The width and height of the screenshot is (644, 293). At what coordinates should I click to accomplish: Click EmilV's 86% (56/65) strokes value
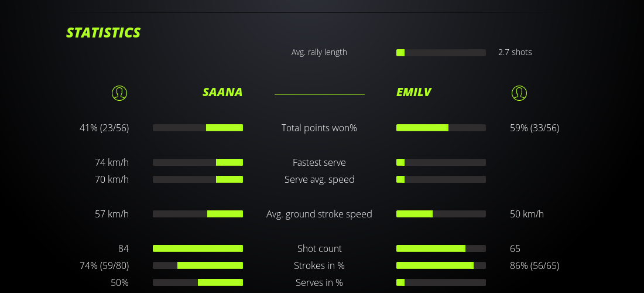[x=535, y=265]
